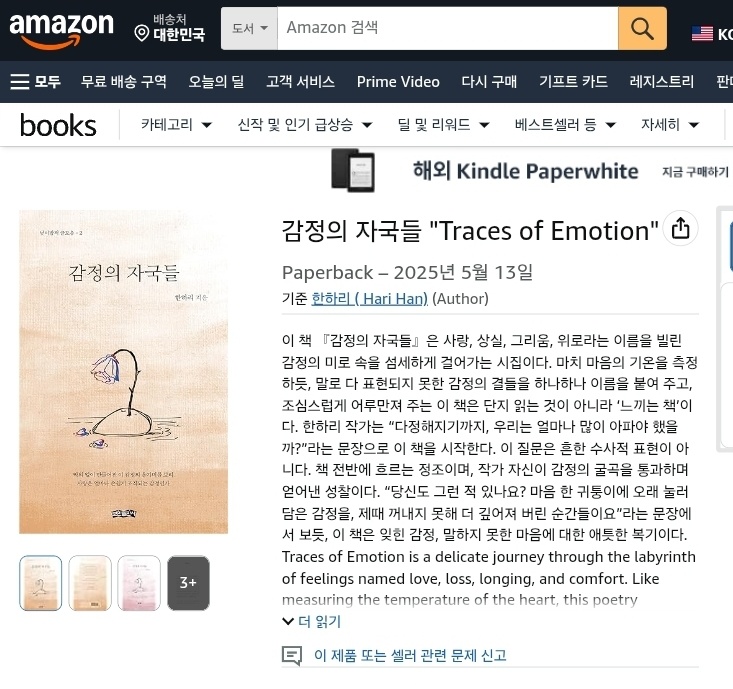Click 이 제품 또는 셀러 관련 문제 신고 link

coord(410,655)
